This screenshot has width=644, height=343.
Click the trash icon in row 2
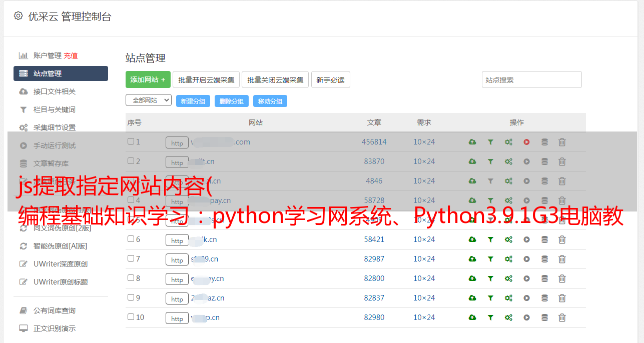click(x=562, y=161)
